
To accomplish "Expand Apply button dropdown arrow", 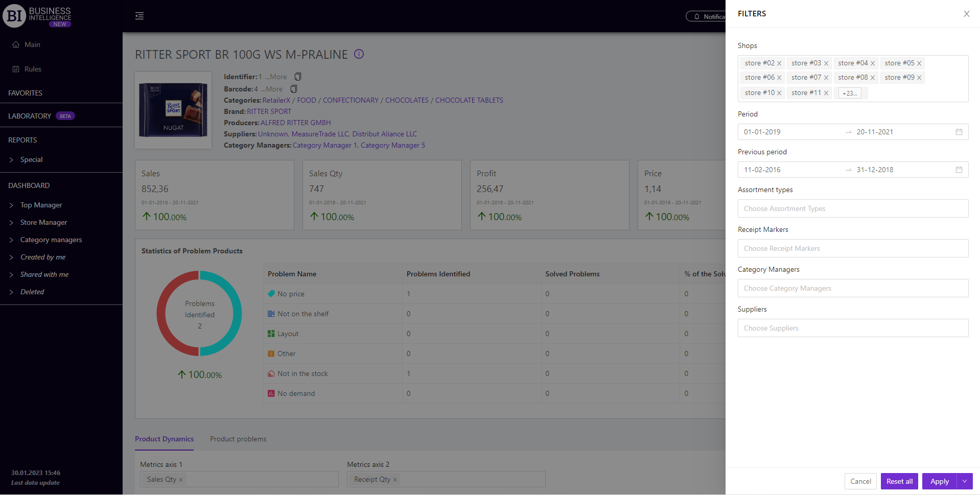I will coord(965,481).
